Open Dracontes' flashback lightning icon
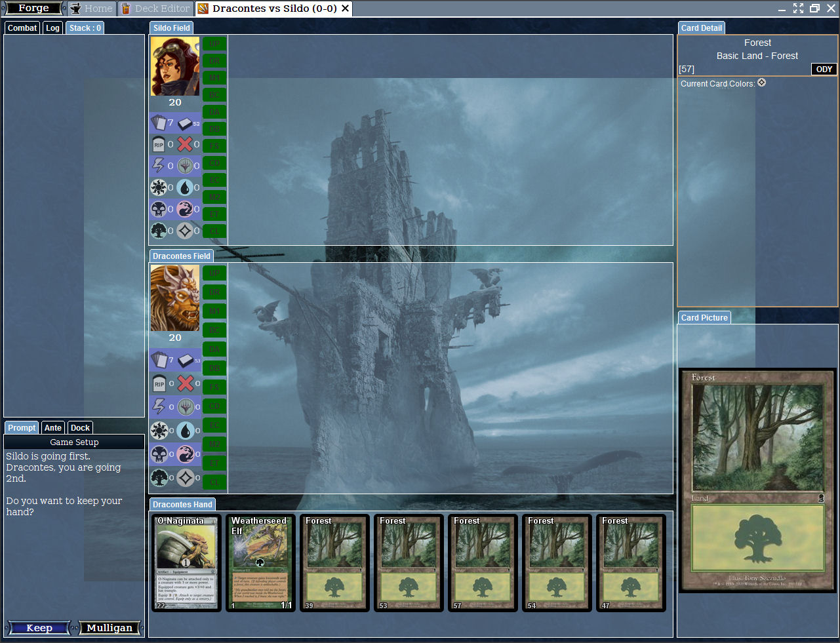 tap(159, 407)
